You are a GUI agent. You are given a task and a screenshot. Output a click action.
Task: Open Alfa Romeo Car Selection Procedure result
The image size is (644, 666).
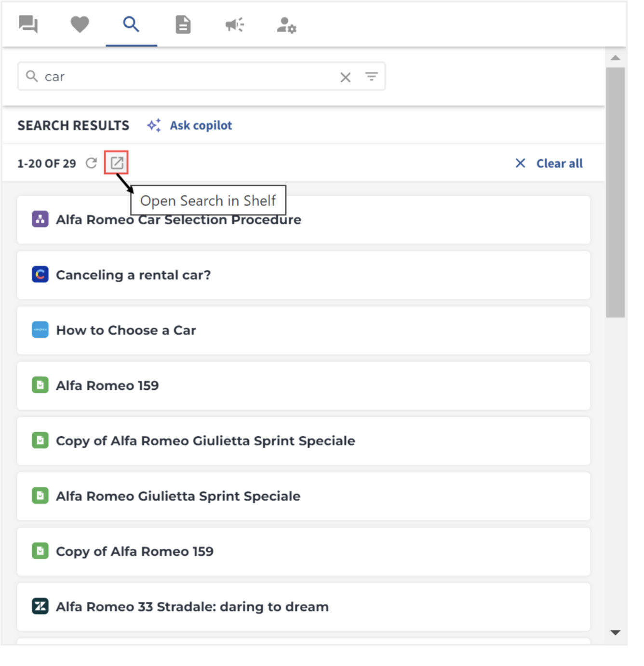304,220
